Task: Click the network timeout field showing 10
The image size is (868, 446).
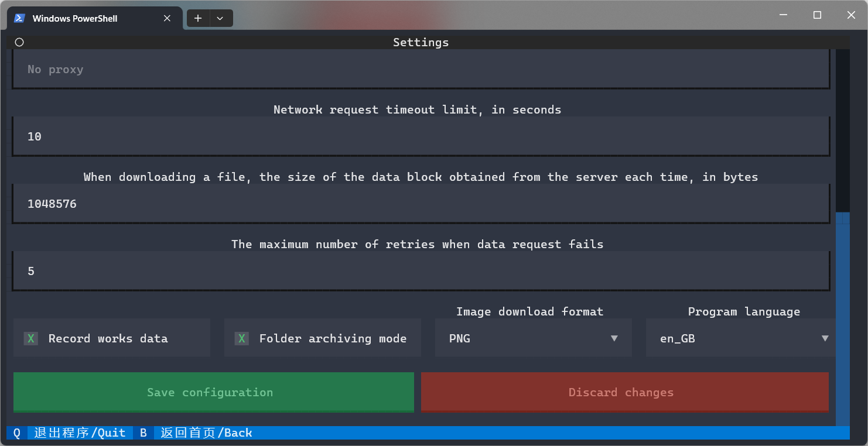Action: click(x=421, y=136)
